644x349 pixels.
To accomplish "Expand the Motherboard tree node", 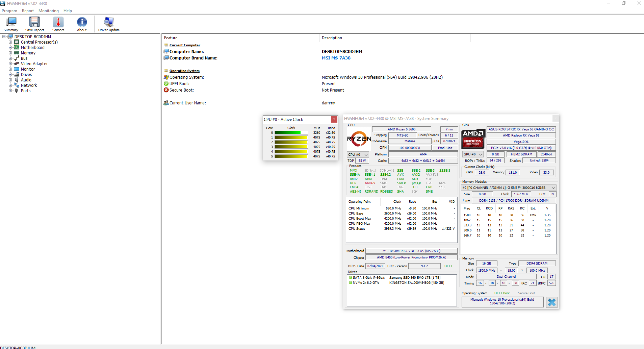I will click(x=10, y=48).
